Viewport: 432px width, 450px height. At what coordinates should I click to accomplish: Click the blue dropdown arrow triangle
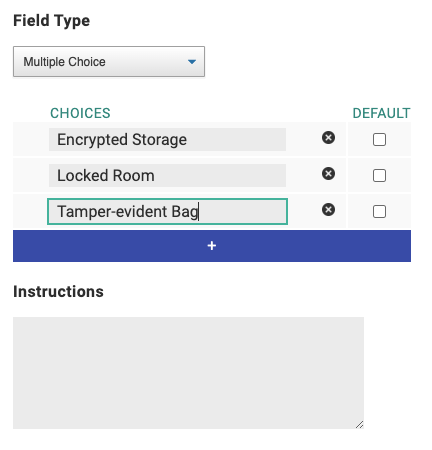[x=192, y=62]
